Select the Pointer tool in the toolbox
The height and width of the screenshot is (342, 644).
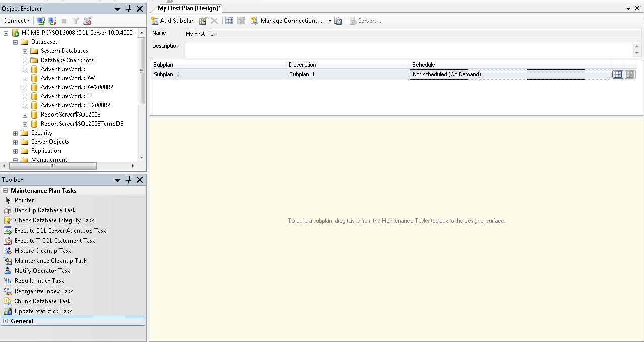coord(24,200)
